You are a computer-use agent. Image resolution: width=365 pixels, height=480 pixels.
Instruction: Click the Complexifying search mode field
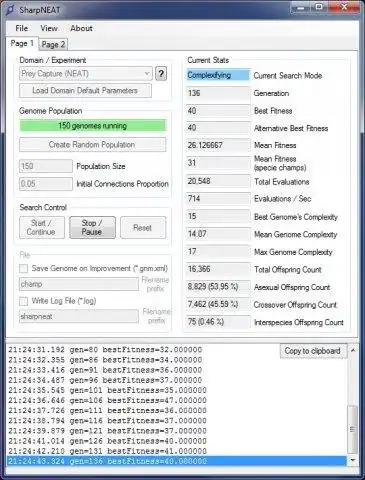(x=218, y=75)
